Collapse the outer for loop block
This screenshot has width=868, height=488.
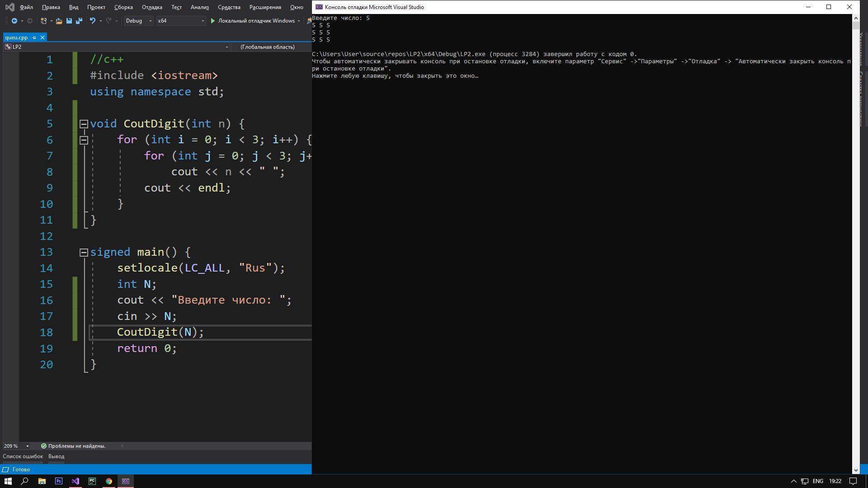click(84, 140)
